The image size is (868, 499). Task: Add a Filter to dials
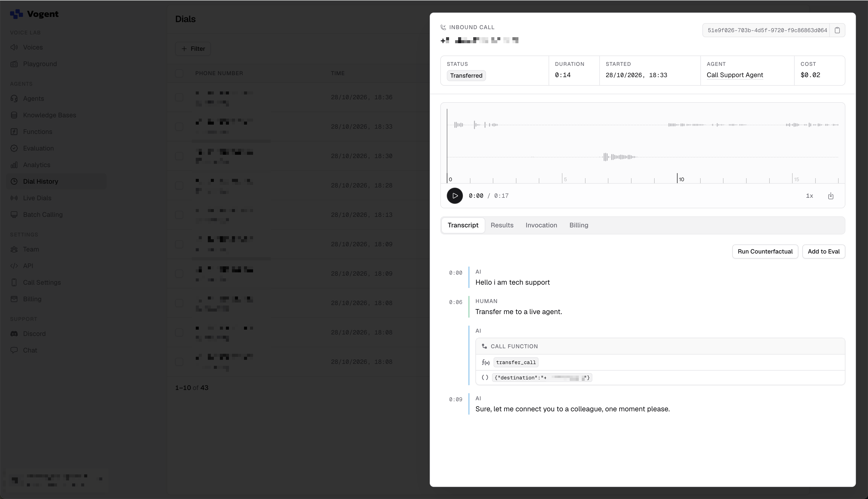click(193, 49)
